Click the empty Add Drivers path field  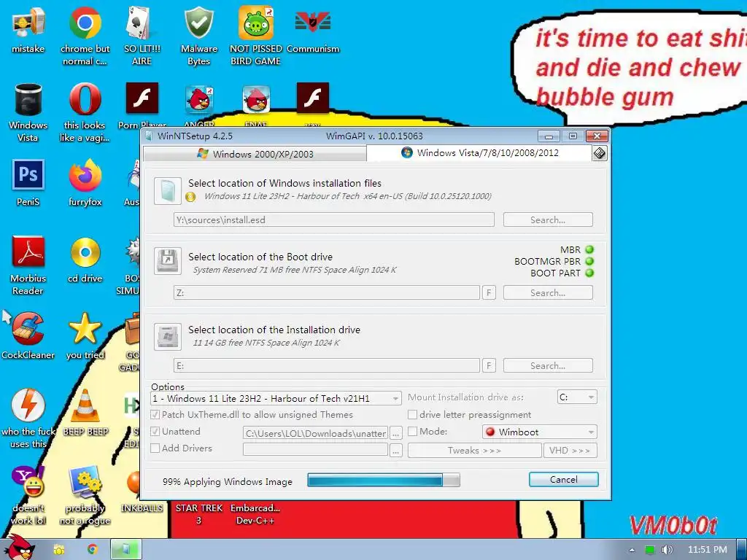[315, 449]
